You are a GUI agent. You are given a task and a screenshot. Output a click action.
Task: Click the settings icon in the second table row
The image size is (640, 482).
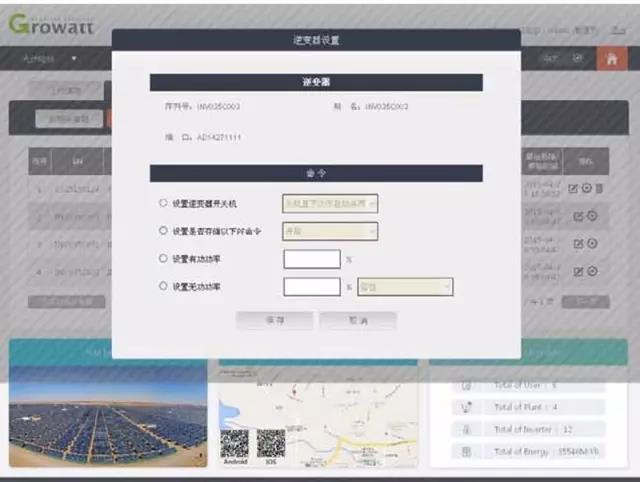(x=591, y=216)
